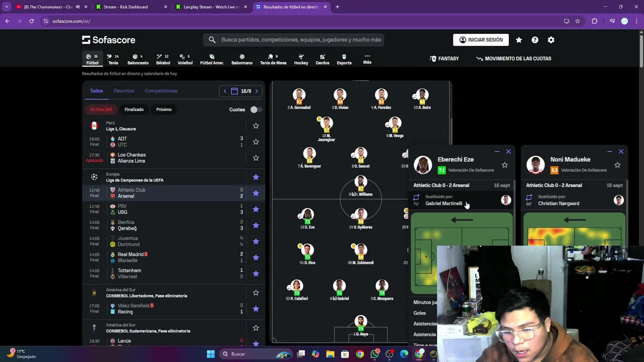The height and width of the screenshot is (362, 644).
Task: Select player V. Gyökeres in lineup
Action: pos(360,219)
